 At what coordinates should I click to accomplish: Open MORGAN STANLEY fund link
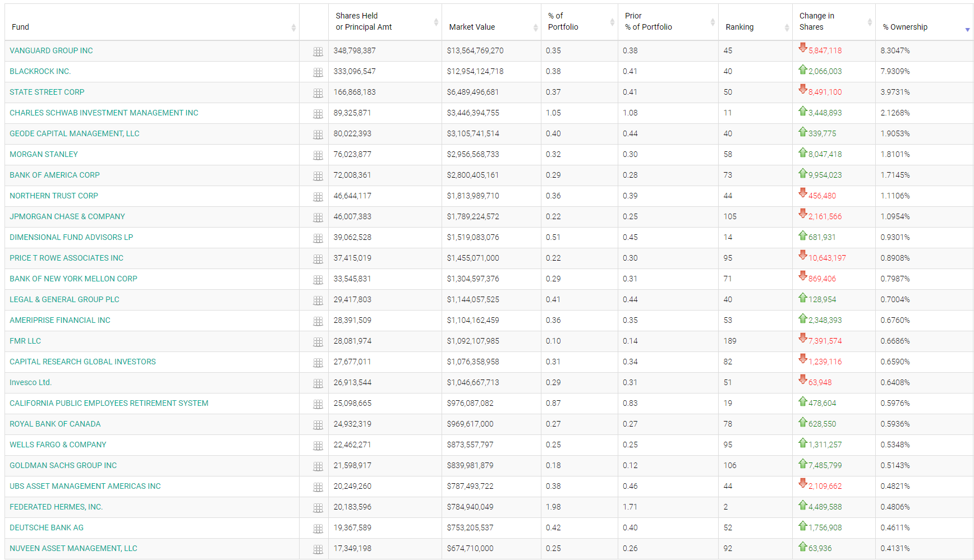pyautogui.click(x=44, y=154)
